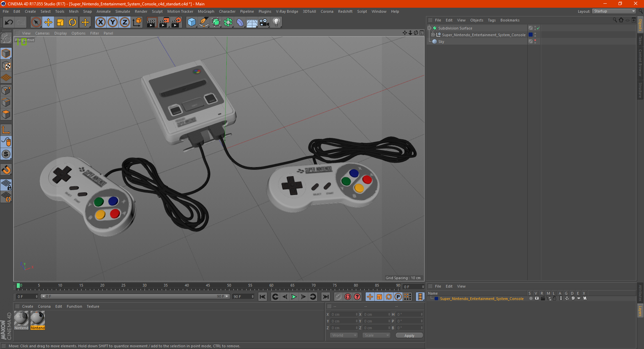
Task: Toggle Parameter keyframe recording P icon
Action: 398,297
